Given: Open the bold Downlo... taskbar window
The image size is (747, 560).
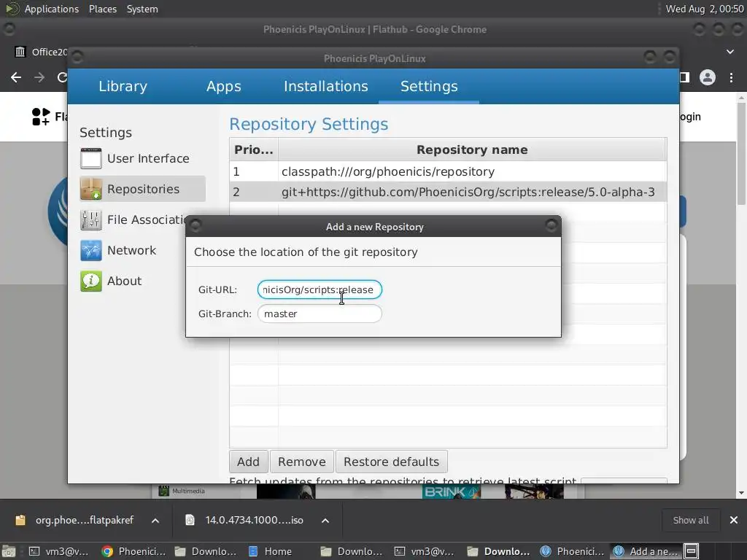Looking at the screenshot, I should [x=500, y=551].
